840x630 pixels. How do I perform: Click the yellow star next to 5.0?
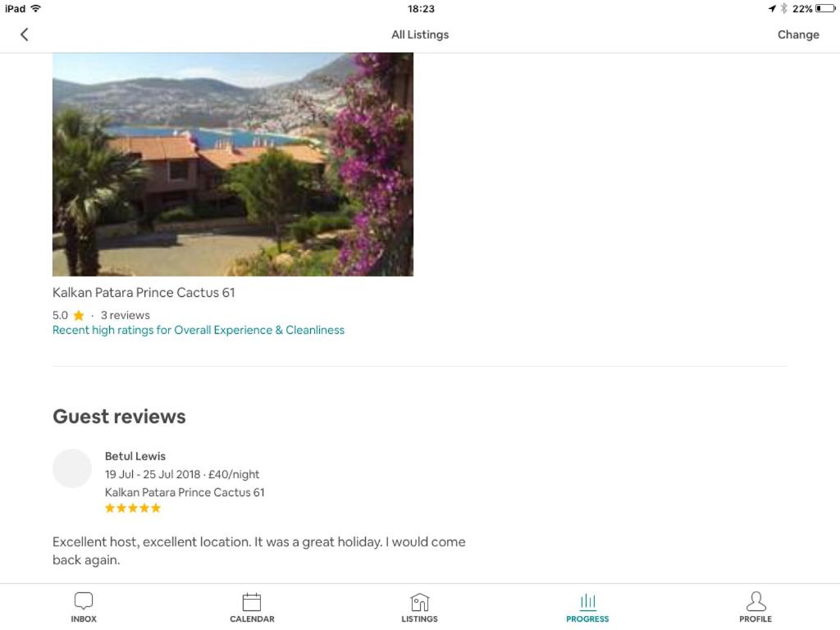click(x=79, y=315)
